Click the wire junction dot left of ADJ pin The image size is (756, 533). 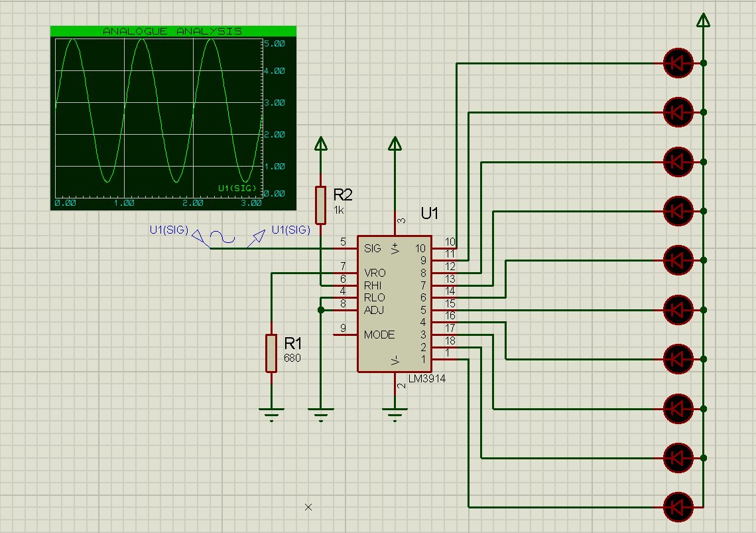(320, 310)
